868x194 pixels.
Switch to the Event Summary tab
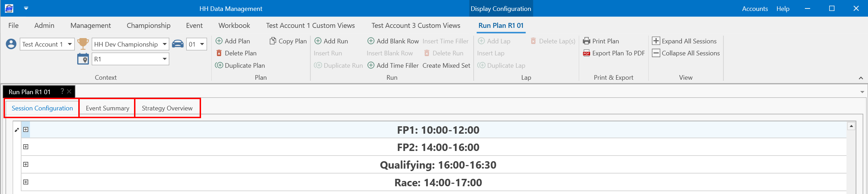click(x=107, y=108)
